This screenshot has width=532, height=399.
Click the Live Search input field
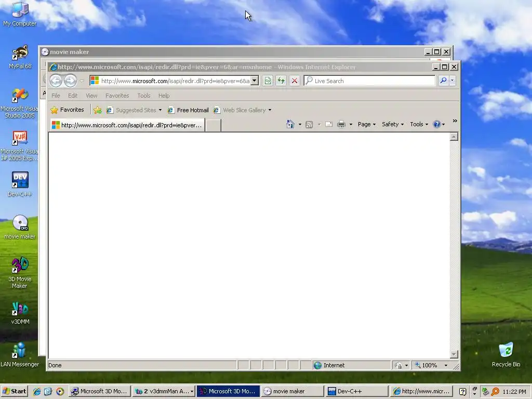point(370,81)
